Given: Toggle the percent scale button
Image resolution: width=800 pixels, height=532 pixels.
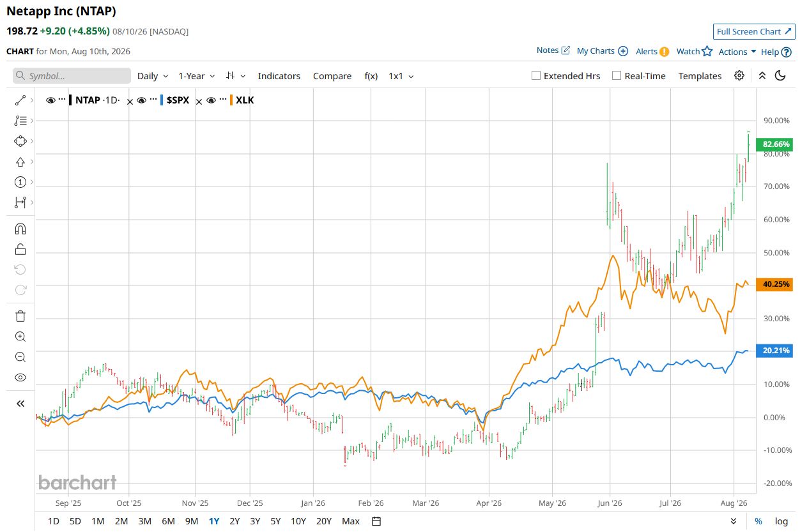Looking at the screenshot, I should coord(758,521).
